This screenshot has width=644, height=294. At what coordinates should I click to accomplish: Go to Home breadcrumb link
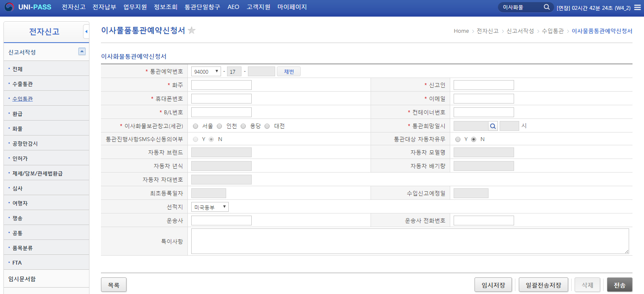[x=461, y=31]
